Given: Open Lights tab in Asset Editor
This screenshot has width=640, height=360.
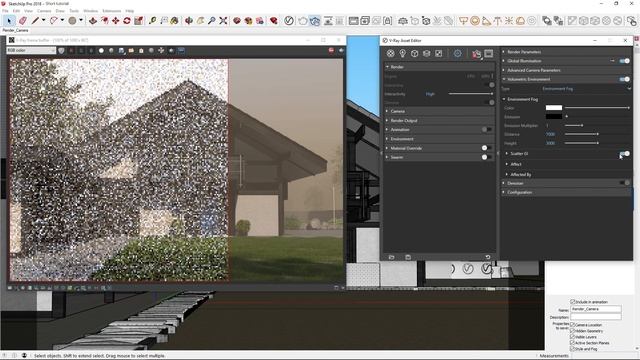Looking at the screenshot, I should pos(402,53).
